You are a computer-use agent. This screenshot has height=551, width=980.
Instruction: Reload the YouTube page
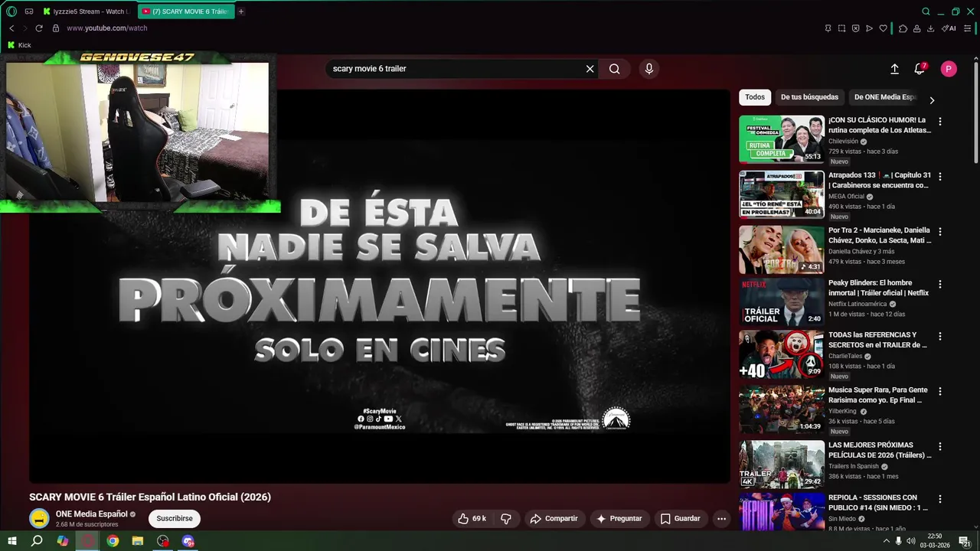40,28
